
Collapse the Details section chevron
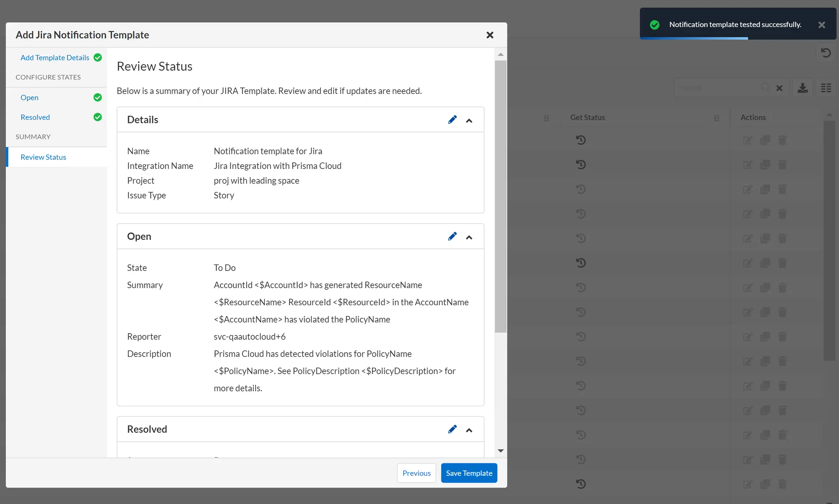pos(469,121)
